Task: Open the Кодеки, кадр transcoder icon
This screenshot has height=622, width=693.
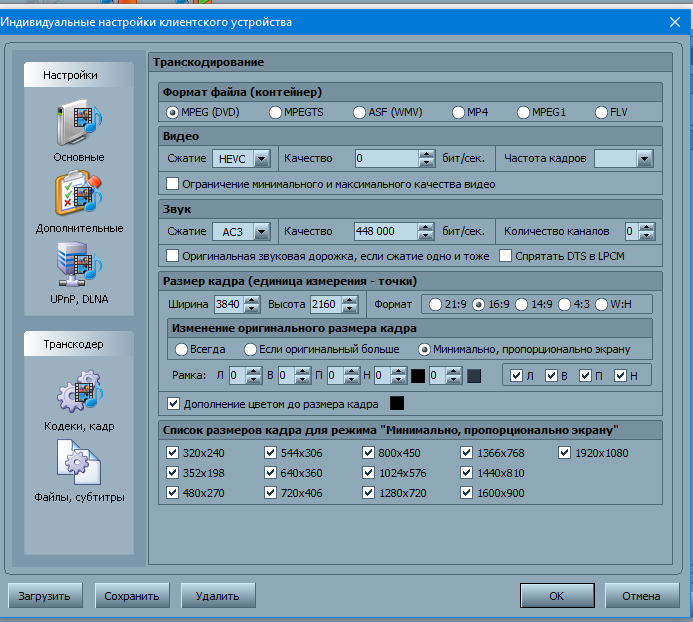Action: (x=79, y=393)
